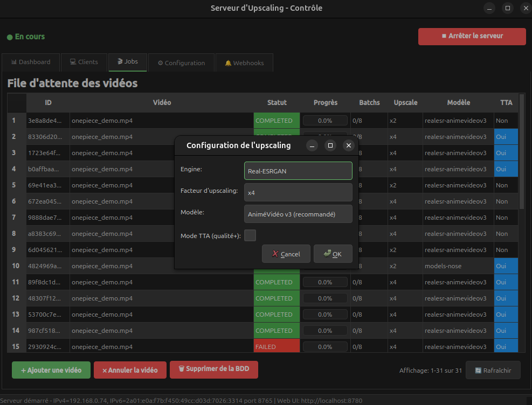Switch to the Webhooks tab
Image resolution: width=532 pixels, height=405 pixels.
[244, 62]
